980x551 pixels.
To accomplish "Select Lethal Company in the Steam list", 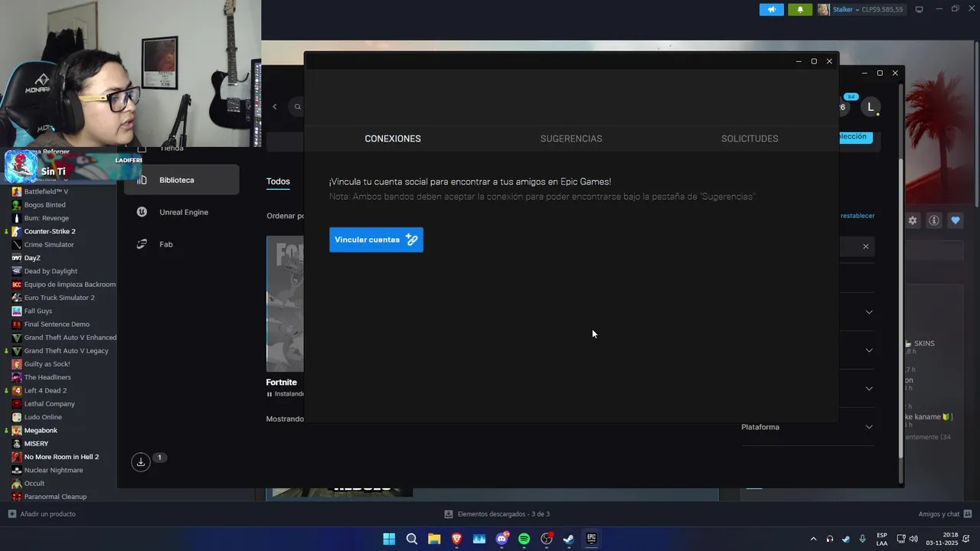I will (49, 403).
